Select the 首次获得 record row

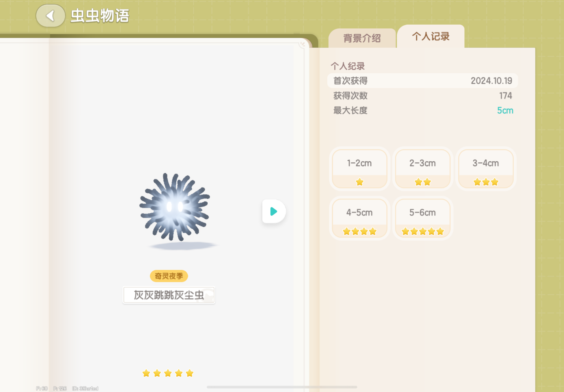(422, 81)
